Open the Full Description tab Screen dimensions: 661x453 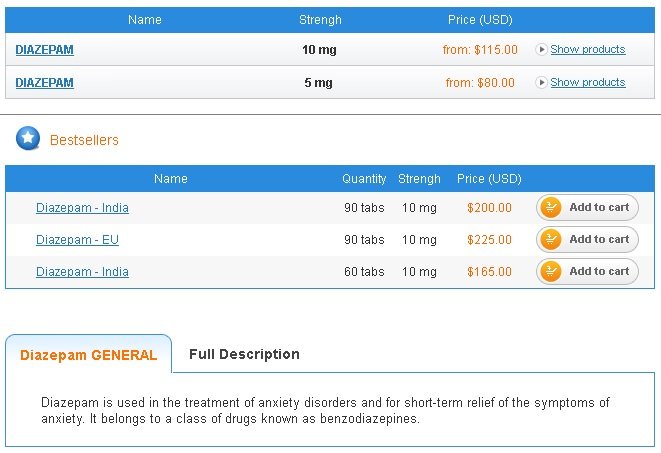(x=244, y=354)
